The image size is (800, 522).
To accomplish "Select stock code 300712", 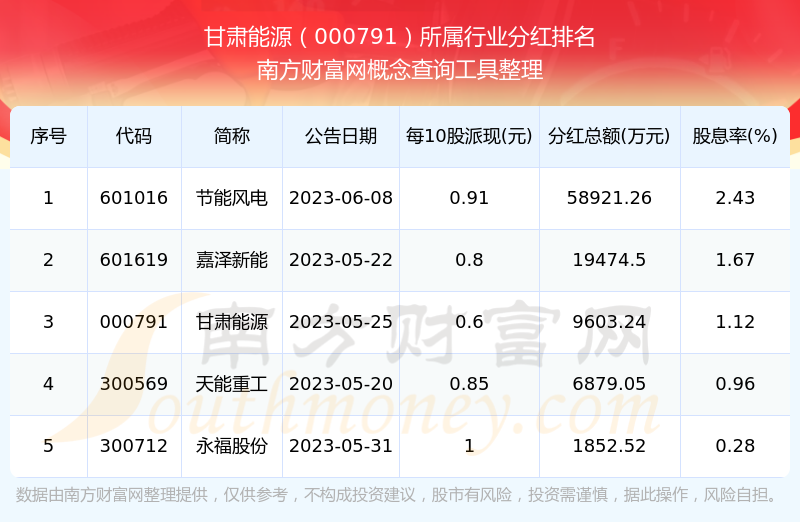I will 134,446.
